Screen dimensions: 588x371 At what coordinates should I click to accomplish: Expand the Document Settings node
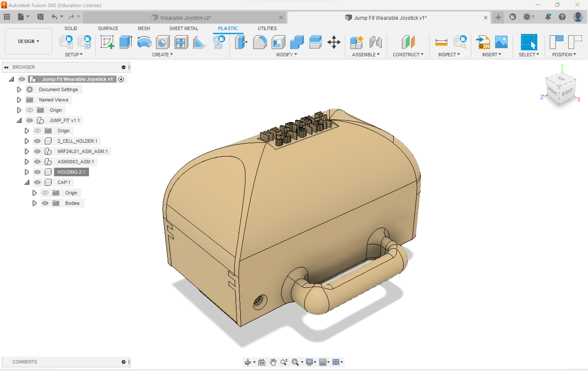click(19, 89)
